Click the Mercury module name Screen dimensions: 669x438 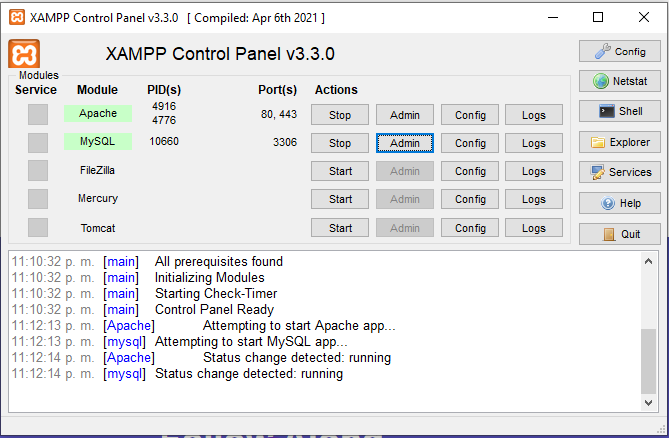click(x=98, y=198)
